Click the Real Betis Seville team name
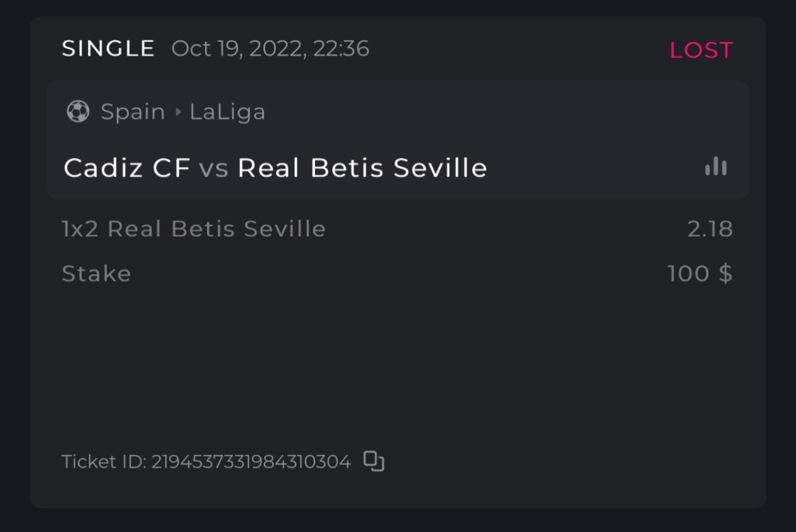Screen dimensions: 796x532 [x=362, y=168]
